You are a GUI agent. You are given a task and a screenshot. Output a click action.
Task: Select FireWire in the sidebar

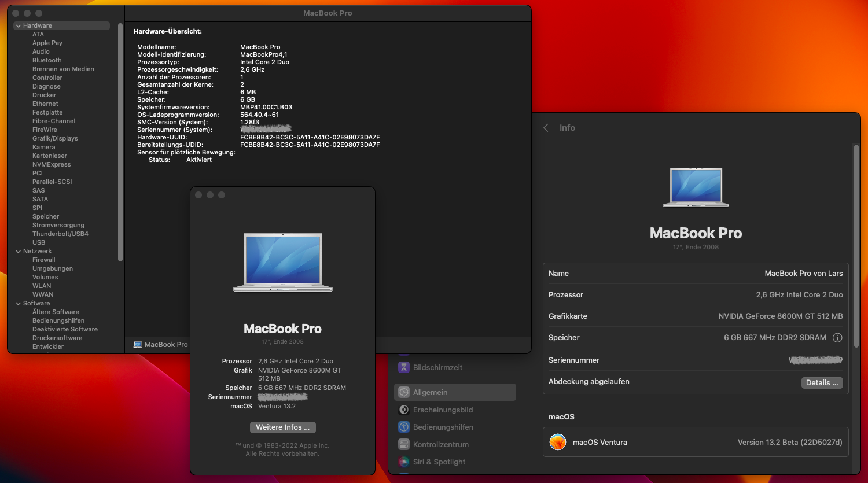[x=45, y=130]
